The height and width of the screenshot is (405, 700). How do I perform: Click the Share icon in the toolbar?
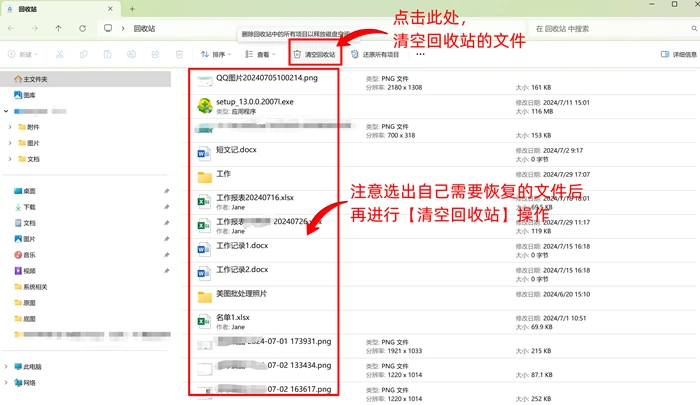[x=155, y=54]
